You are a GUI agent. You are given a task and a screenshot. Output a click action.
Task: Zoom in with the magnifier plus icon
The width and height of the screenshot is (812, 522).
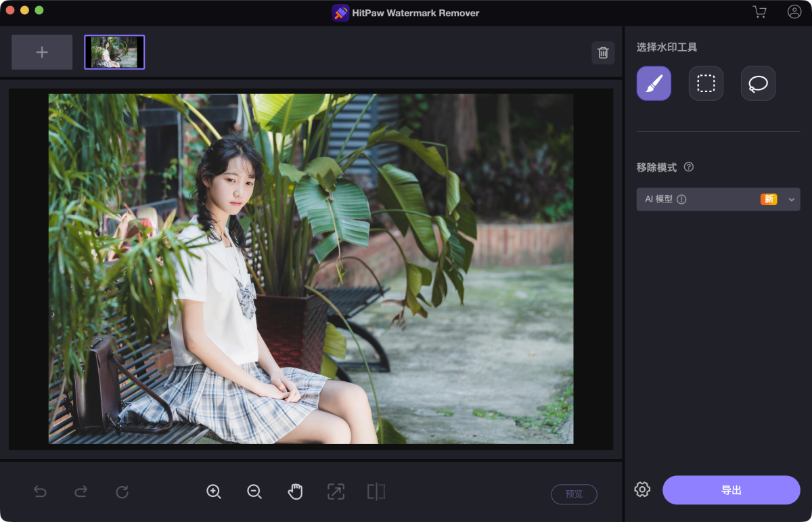(214, 492)
